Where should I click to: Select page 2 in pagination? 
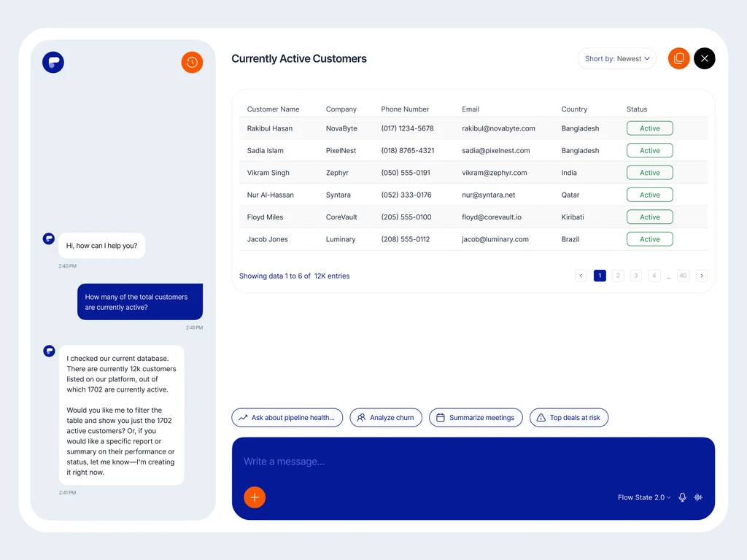coord(618,276)
